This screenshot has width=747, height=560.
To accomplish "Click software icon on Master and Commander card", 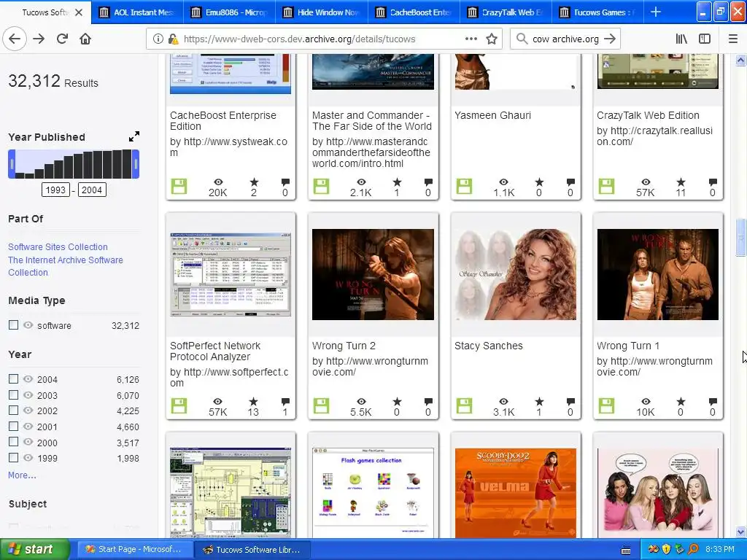I will (321, 186).
